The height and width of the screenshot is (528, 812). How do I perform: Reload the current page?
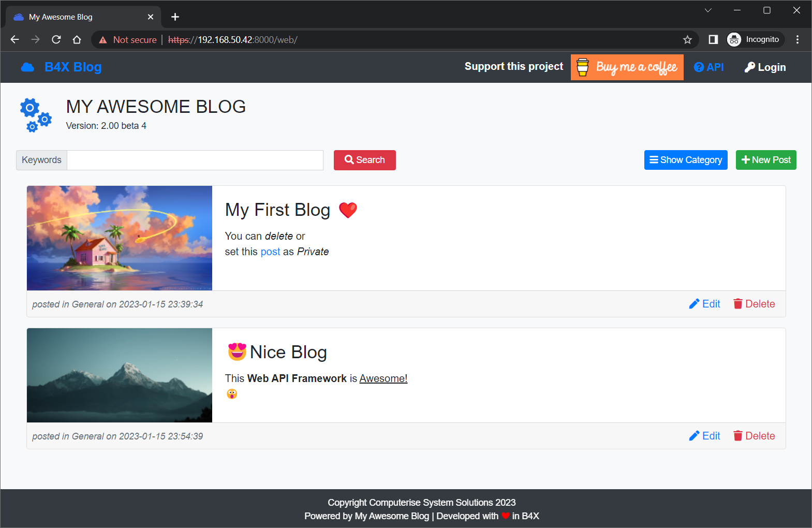(x=56, y=39)
